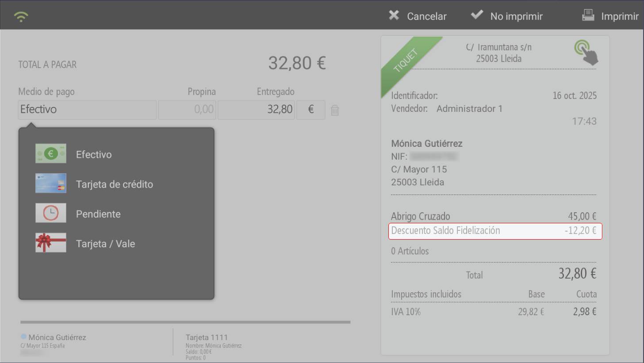Image resolution: width=644 pixels, height=363 pixels.
Task: Open the Medio de pago dropdown
Action: (87, 110)
